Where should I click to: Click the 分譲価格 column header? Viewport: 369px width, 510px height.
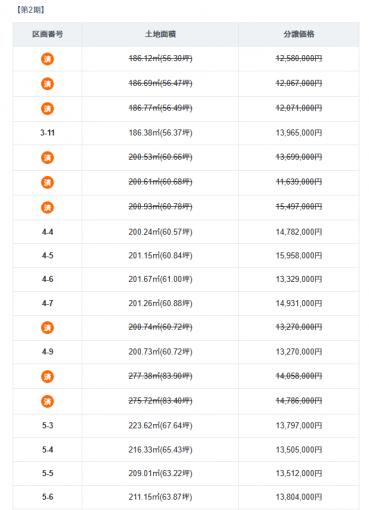click(x=299, y=34)
